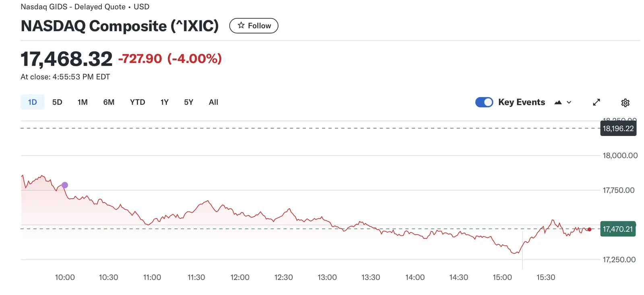Select the 1Y time range
The image size is (644, 295).
click(164, 102)
